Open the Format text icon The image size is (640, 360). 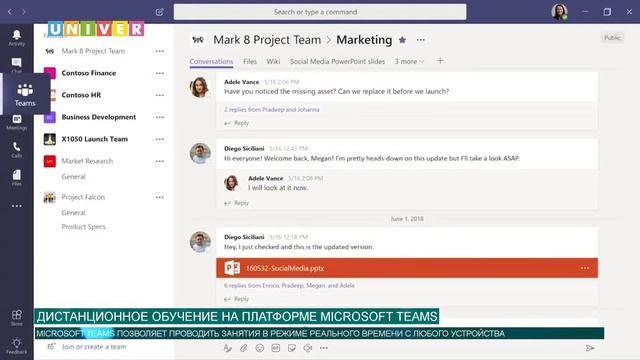point(227,348)
